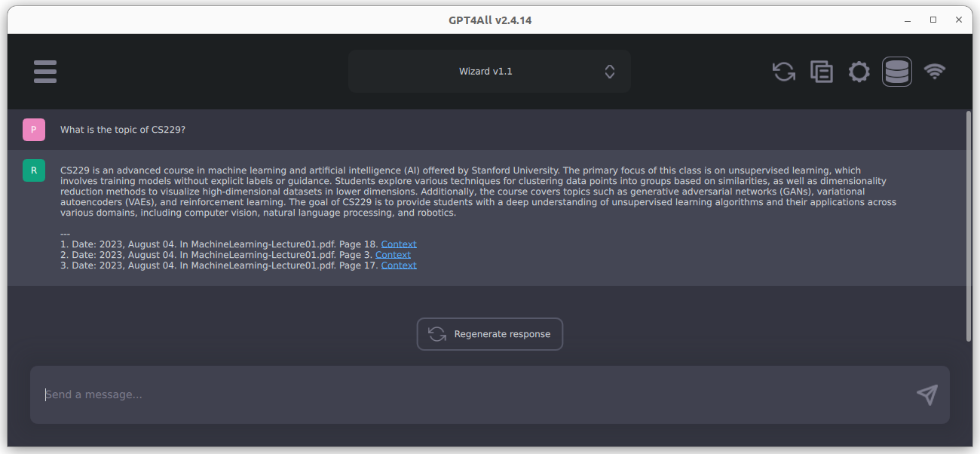Click the green R response avatar
980x454 pixels.
[x=33, y=170]
